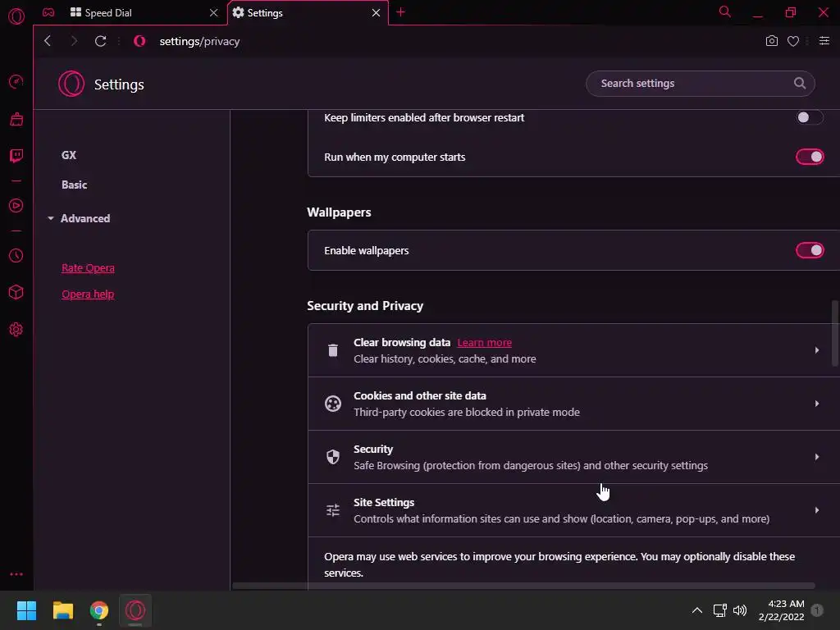The width and height of the screenshot is (840, 630).
Task: Disable Run when my computer starts
Action: pos(810,157)
